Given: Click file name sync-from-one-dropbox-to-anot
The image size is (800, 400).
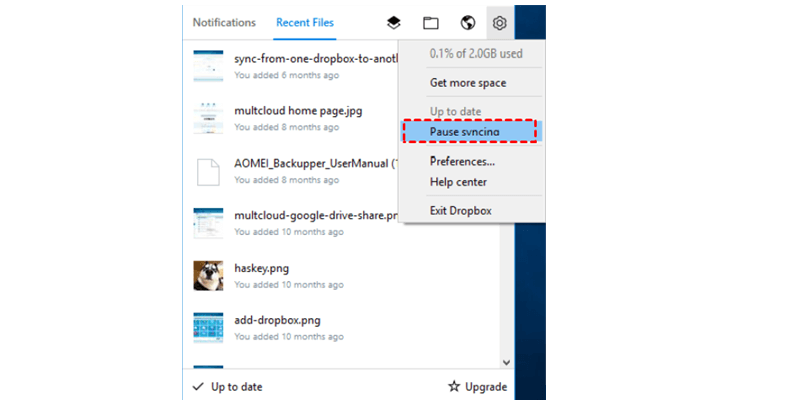Looking at the screenshot, I should pos(315,58).
